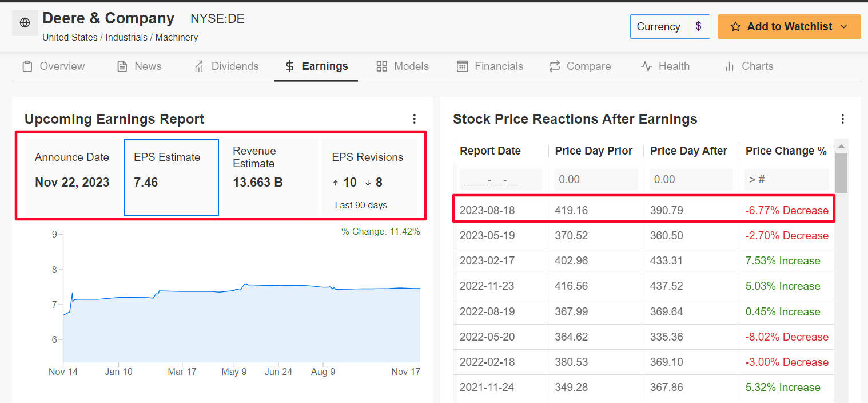Click the 437.52 price day after value

pos(667,286)
